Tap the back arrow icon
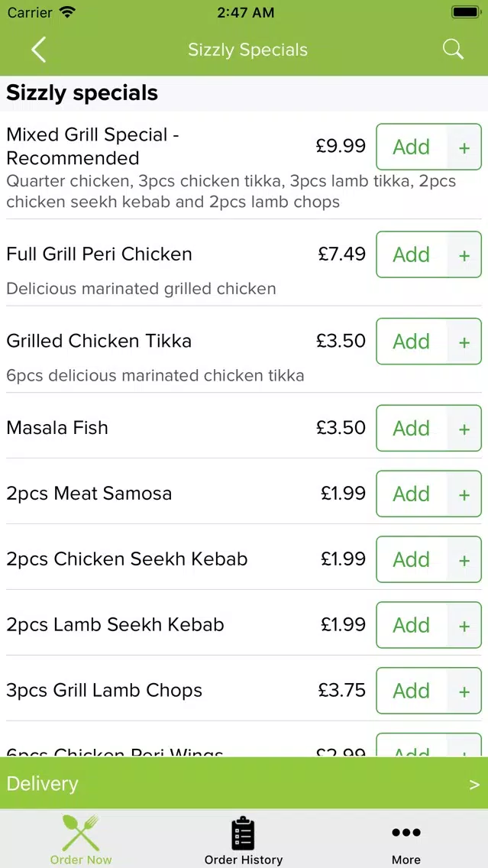This screenshot has width=488, height=868. [x=38, y=50]
